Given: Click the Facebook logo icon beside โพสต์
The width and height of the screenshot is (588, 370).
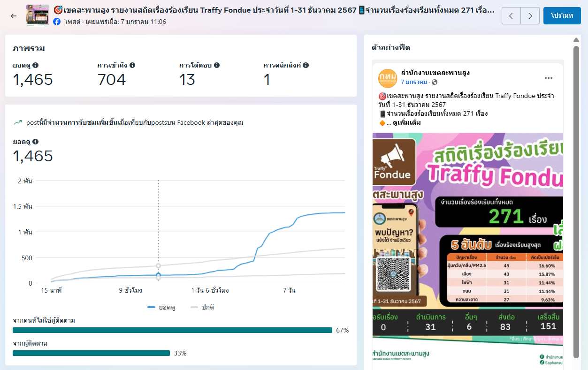Looking at the screenshot, I should click(57, 22).
